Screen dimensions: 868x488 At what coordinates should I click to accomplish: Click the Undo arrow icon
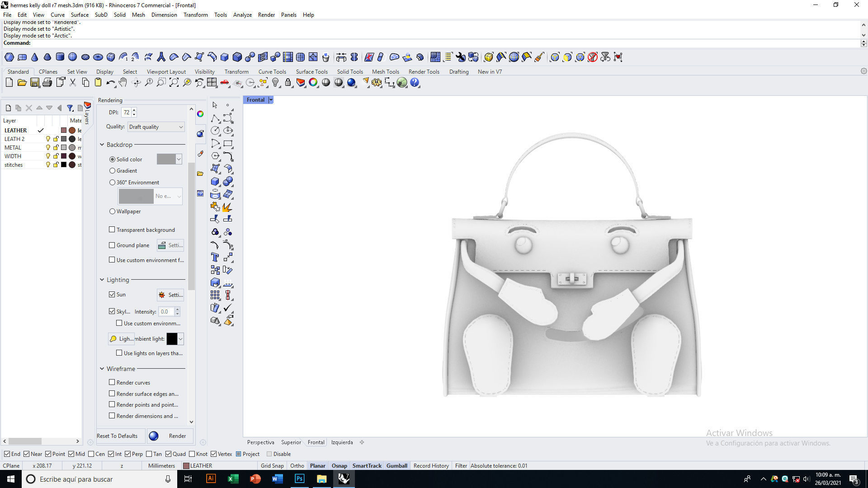point(110,83)
